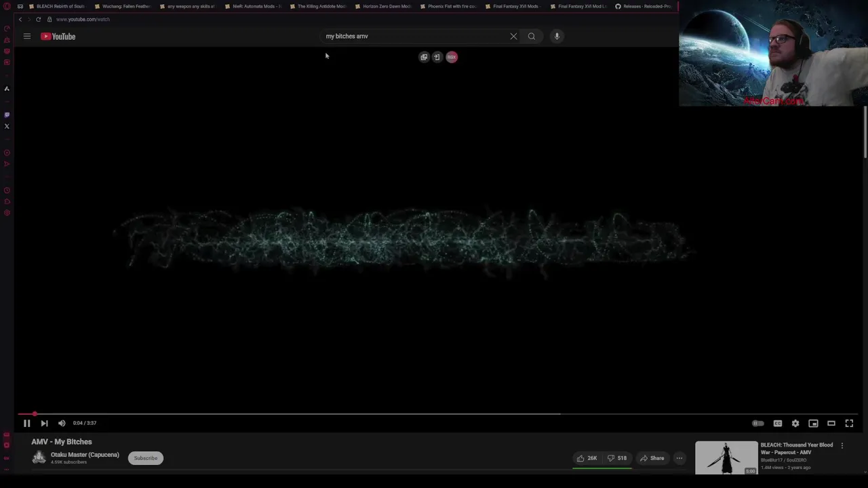The image size is (868, 488).
Task: Open the Otaku Master (Capucena) channel name
Action: click(x=85, y=455)
